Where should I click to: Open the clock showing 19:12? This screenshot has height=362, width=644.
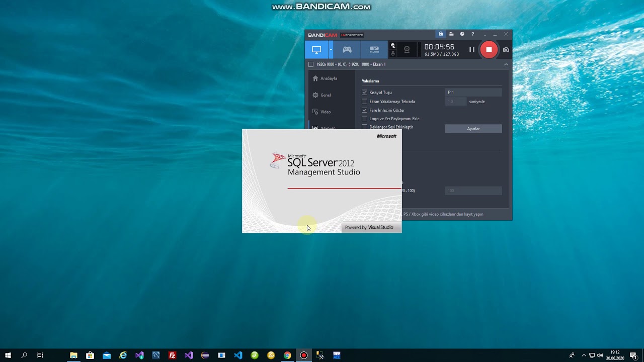(615, 355)
